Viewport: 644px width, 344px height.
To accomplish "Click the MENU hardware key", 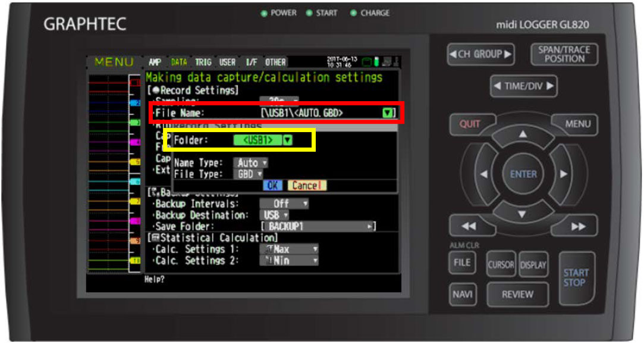I will click(577, 124).
